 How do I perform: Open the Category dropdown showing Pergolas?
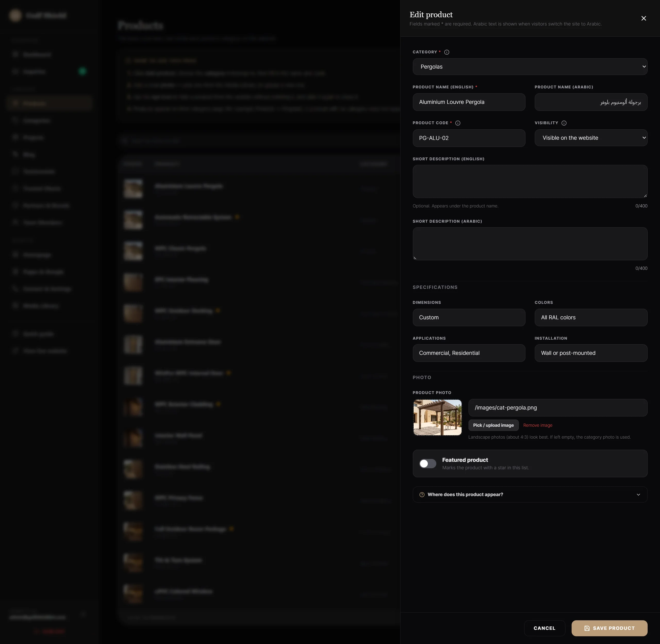click(530, 67)
